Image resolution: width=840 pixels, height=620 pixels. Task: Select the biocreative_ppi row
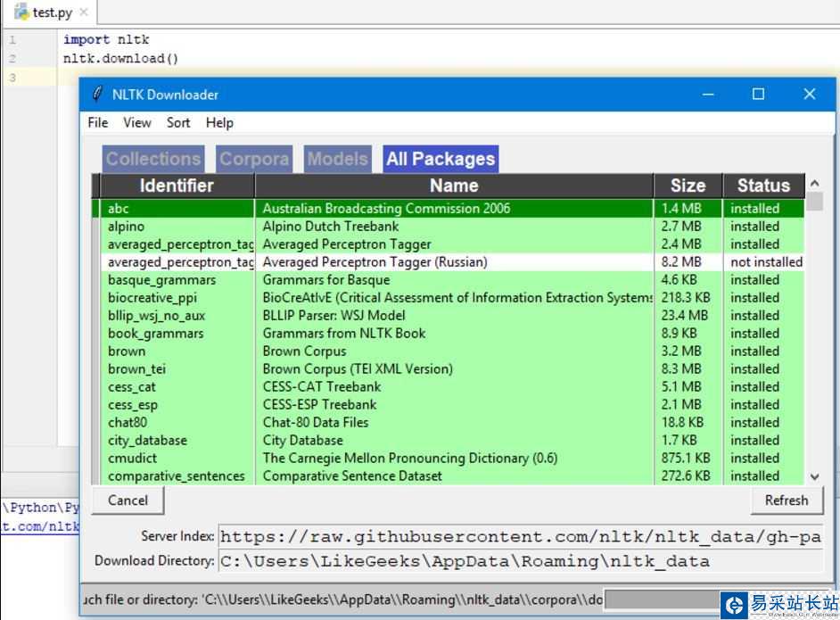[x=448, y=297]
